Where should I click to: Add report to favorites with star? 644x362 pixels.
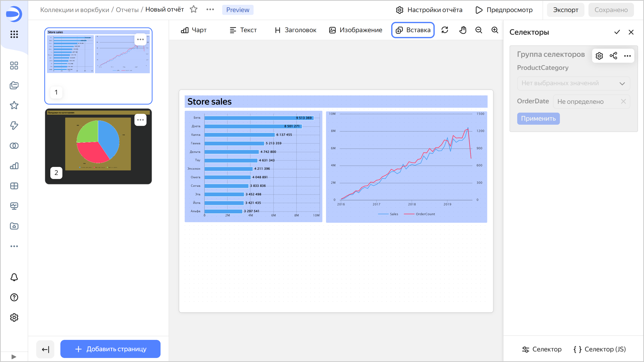point(193,10)
